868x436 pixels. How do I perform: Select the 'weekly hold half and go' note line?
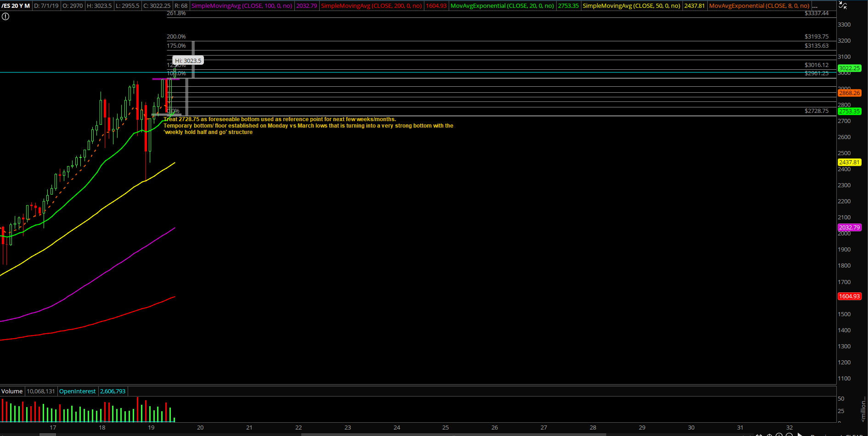coord(208,132)
